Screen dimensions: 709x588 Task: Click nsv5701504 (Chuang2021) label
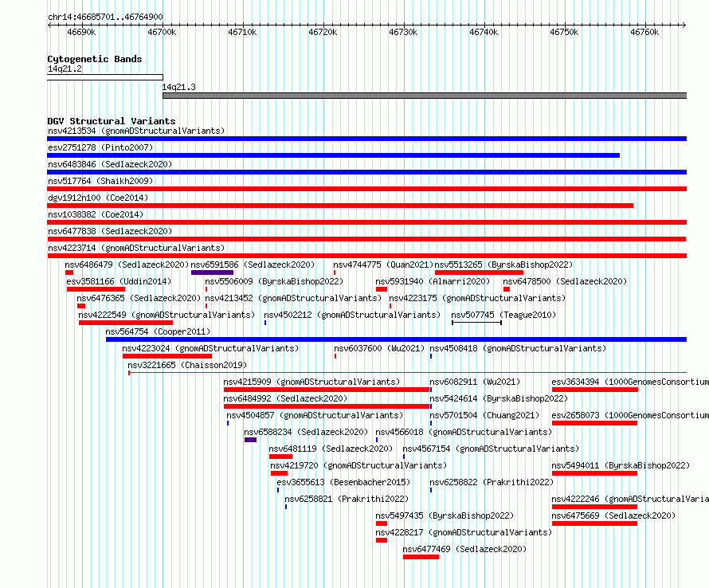tap(484, 415)
